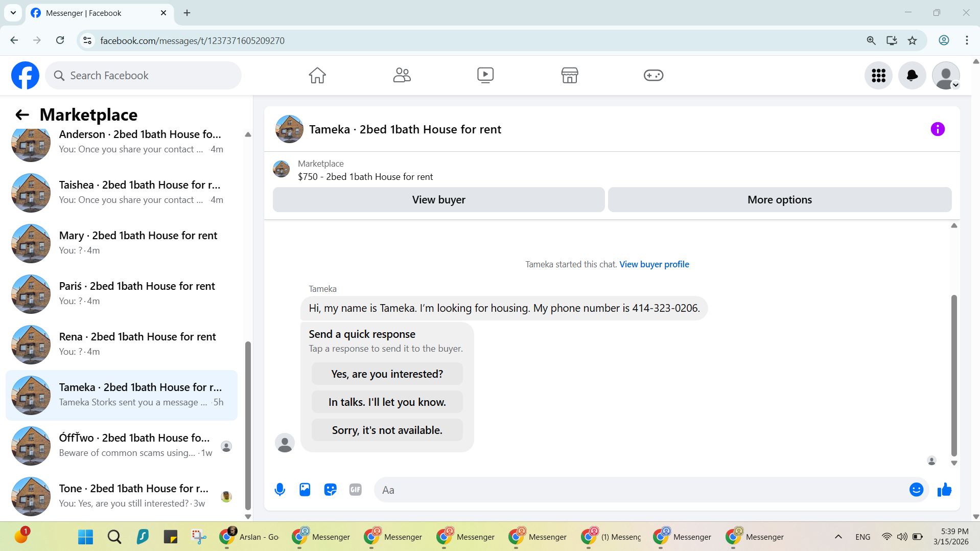Viewport: 980px width, 551px height.
Task: Send "In talks. I'll let you know." response
Action: pos(387,402)
